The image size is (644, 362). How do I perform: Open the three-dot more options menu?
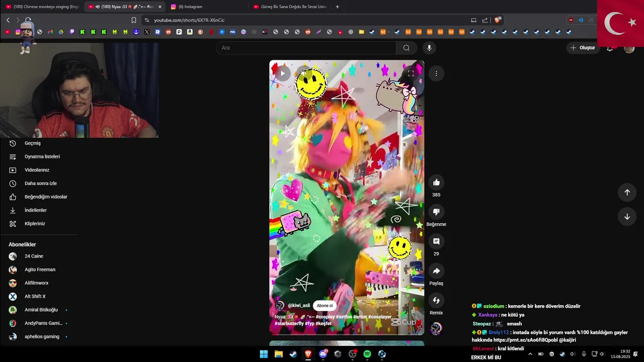(x=436, y=73)
